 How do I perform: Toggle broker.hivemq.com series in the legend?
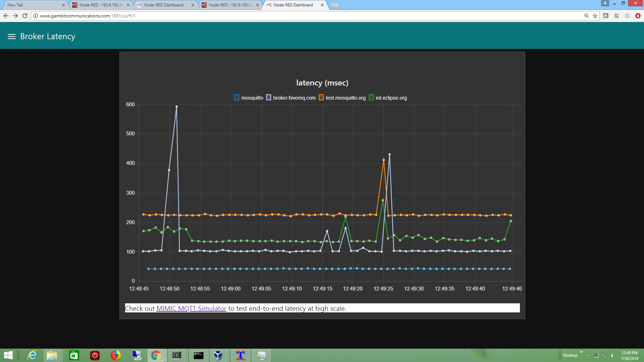tap(291, 98)
